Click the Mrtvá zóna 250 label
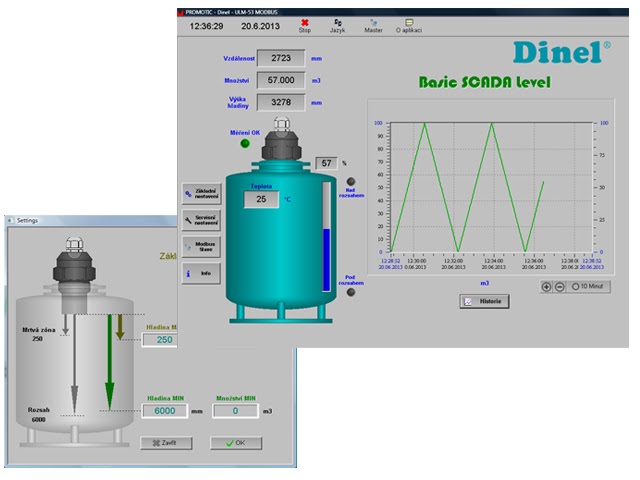 click(38, 334)
